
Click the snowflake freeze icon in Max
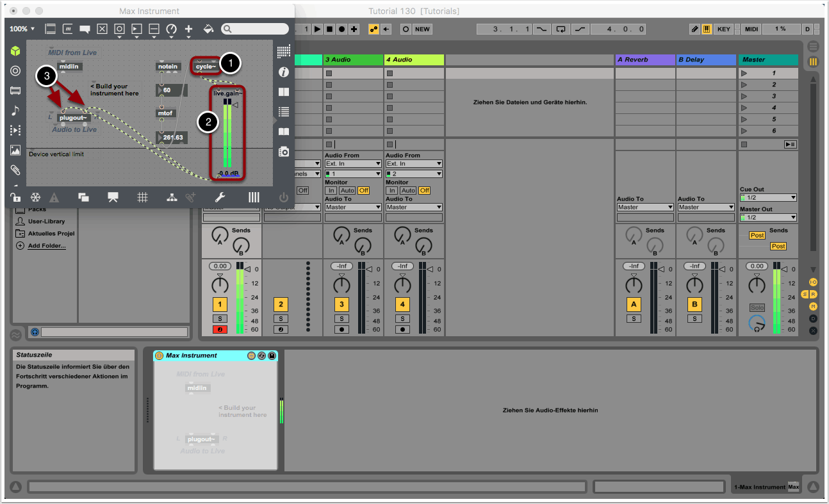pos(35,197)
